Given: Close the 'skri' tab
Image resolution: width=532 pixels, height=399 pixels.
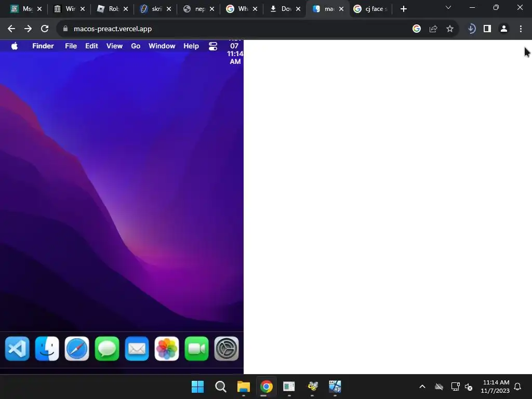Looking at the screenshot, I should click(169, 9).
